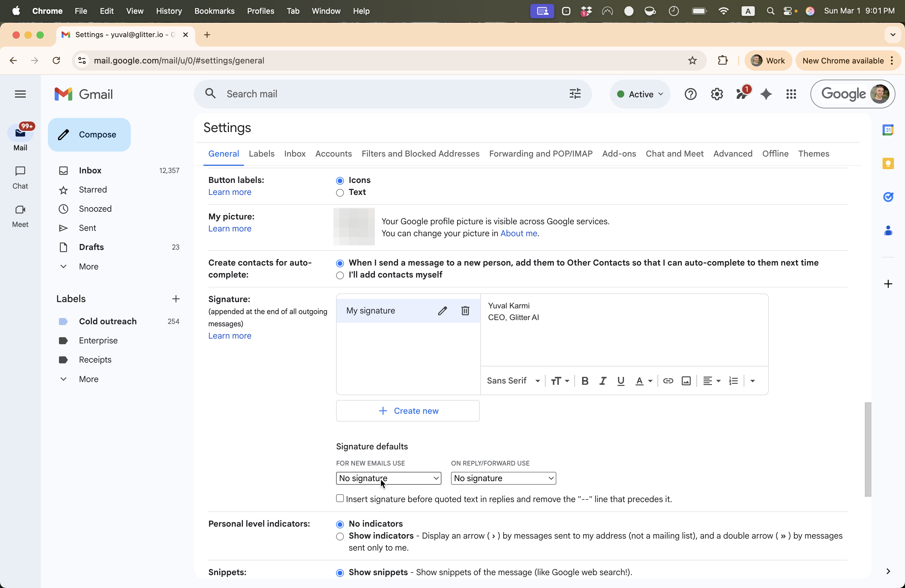905x588 pixels.
Task: Open the About me link
Action: (519, 233)
